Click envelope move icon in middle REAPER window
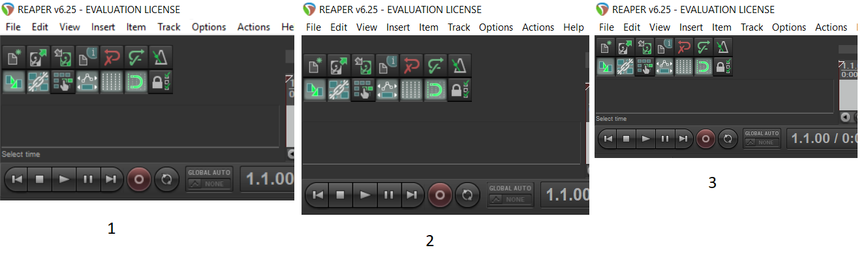 pyautogui.click(x=388, y=89)
